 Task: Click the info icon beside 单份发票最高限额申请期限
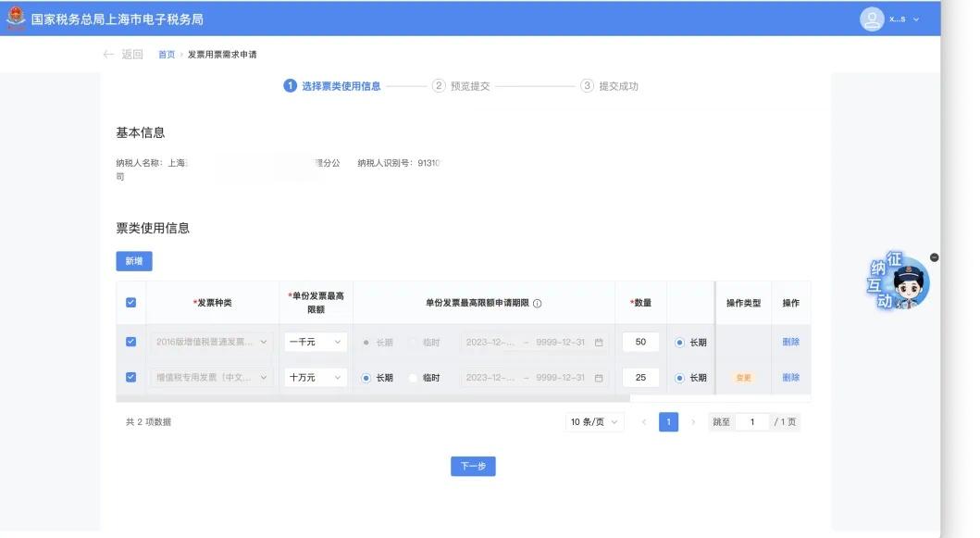537,304
